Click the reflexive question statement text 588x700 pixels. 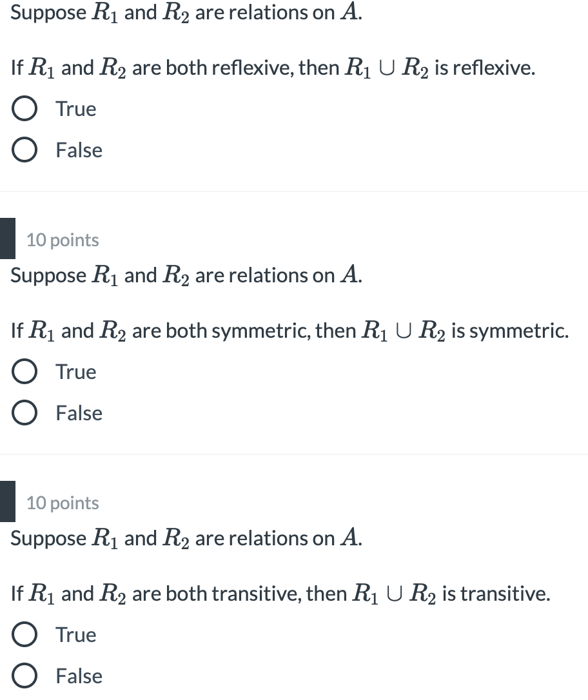(x=271, y=67)
